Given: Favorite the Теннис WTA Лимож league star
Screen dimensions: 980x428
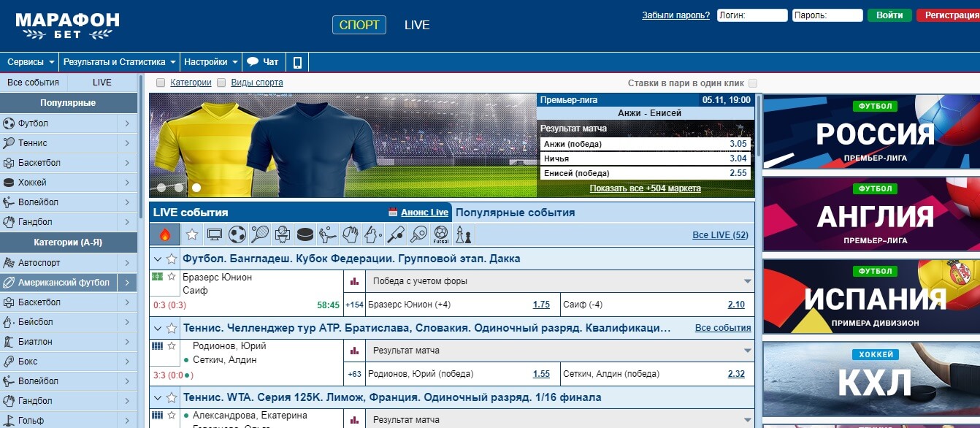Looking at the screenshot, I should (172, 397).
